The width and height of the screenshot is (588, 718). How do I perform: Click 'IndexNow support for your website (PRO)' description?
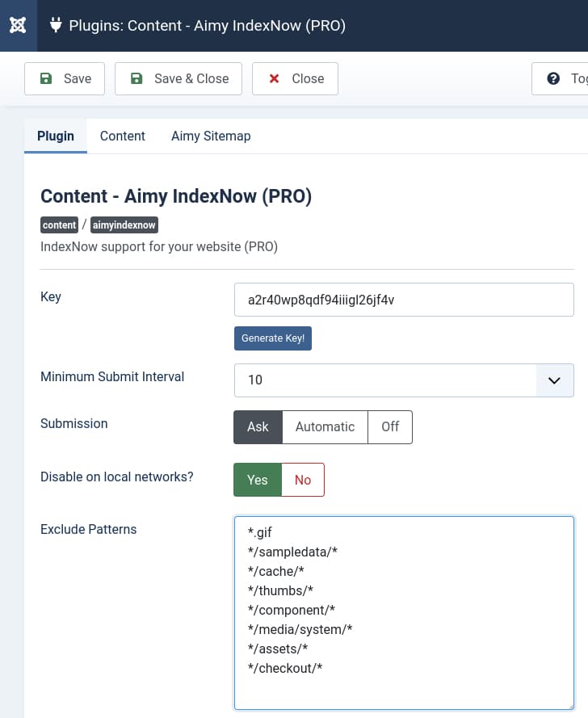[159, 247]
